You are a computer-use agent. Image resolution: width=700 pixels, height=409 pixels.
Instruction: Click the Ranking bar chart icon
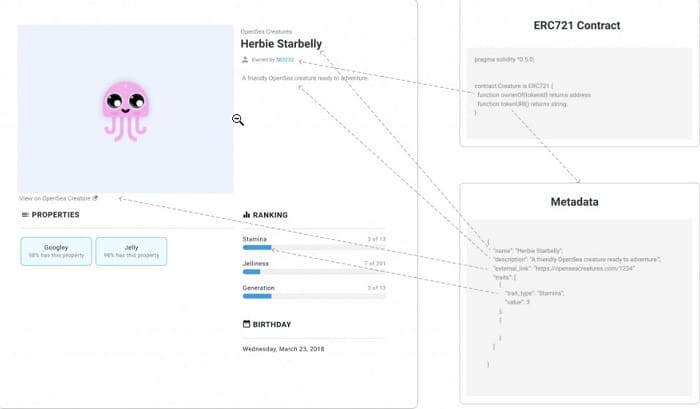click(x=246, y=215)
